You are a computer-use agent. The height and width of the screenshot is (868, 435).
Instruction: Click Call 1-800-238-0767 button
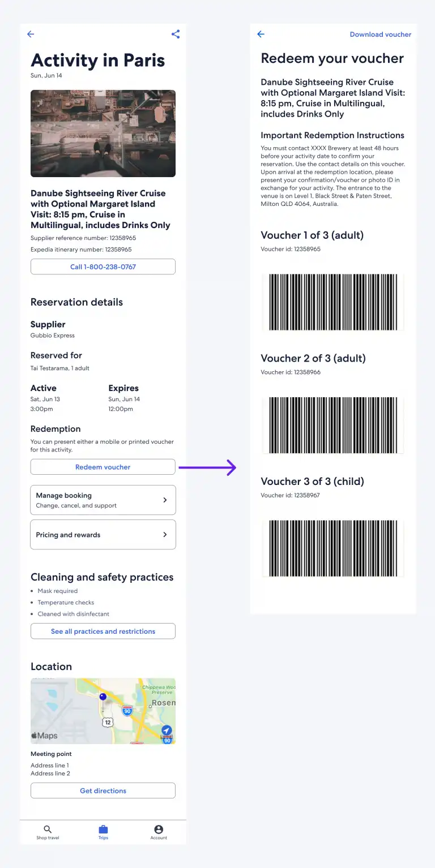coord(103,267)
